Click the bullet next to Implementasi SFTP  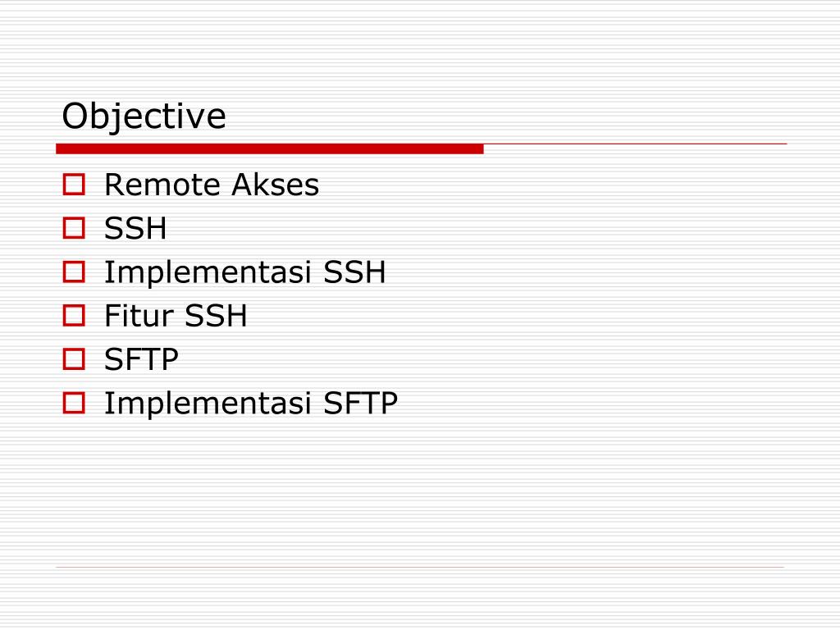pos(74,403)
